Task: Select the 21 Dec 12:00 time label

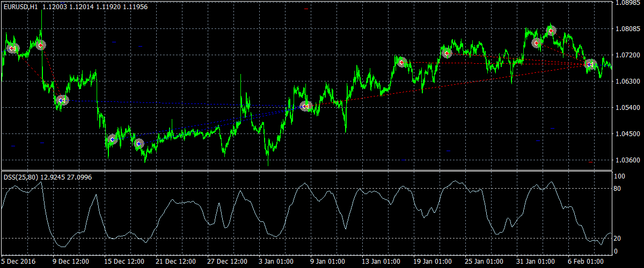Action: click(176, 262)
